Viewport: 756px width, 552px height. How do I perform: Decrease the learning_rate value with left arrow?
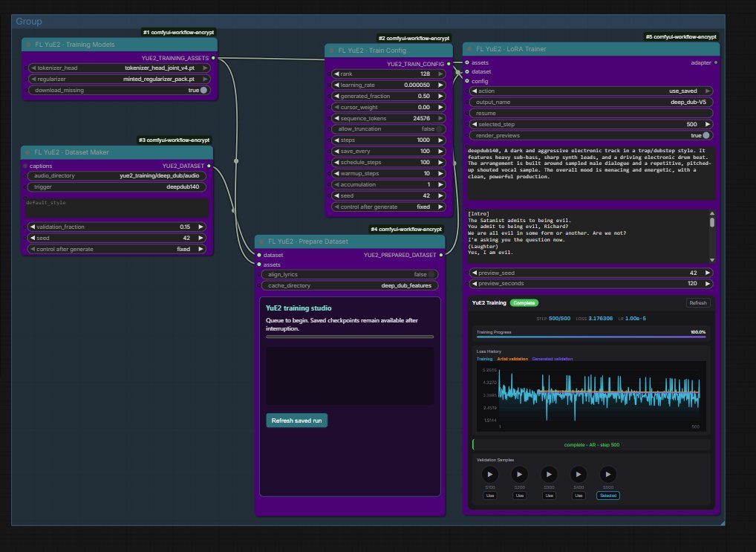tap(336, 85)
